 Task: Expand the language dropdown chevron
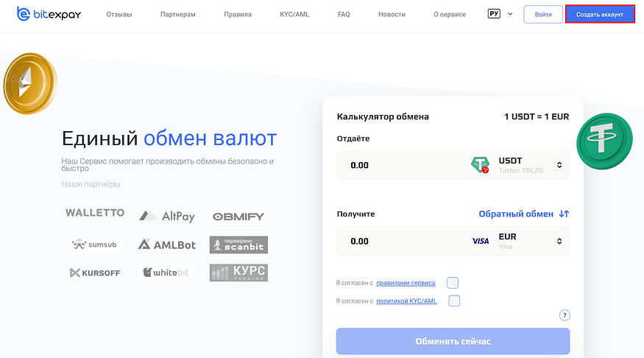click(510, 14)
